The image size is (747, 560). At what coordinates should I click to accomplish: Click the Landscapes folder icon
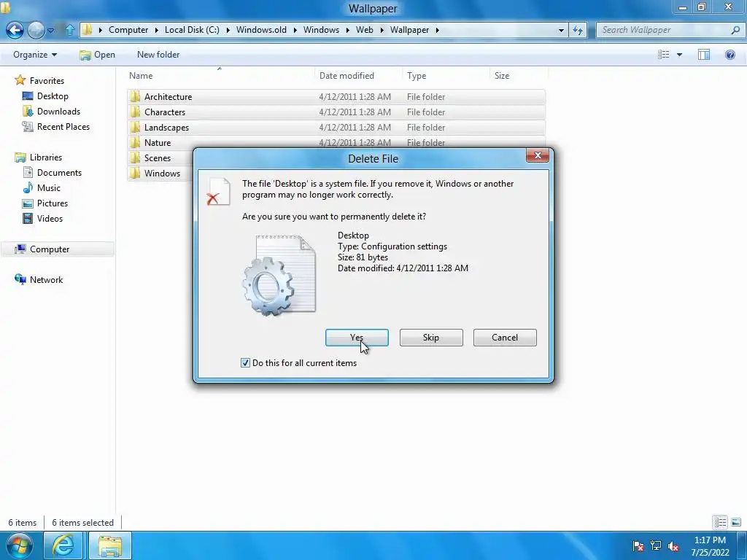coord(135,127)
